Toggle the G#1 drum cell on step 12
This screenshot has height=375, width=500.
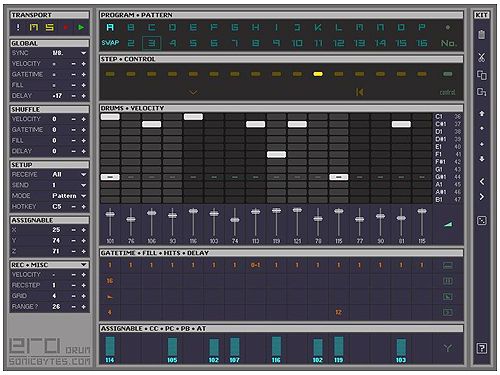coord(339,177)
